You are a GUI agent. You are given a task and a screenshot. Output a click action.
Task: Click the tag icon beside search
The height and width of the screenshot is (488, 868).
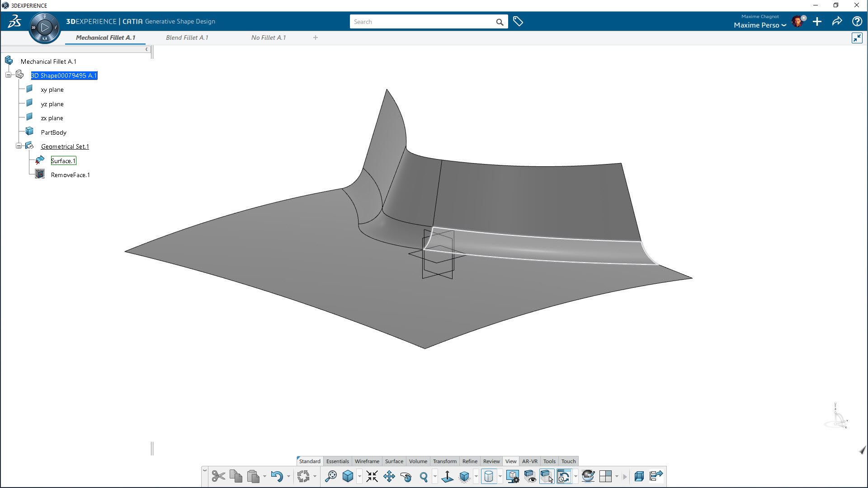tap(518, 22)
